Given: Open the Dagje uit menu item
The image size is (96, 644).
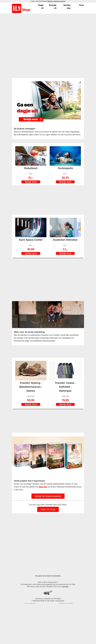Looking at the screenshot, I should 41,7.
